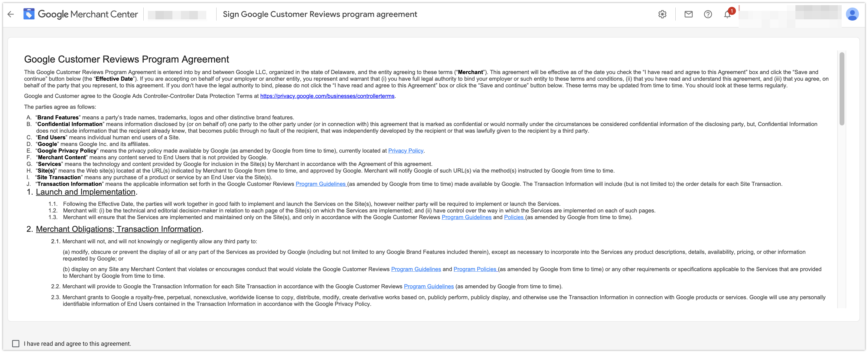Go back using the back arrow
Viewport: 868px width, 353px height.
pos(11,14)
